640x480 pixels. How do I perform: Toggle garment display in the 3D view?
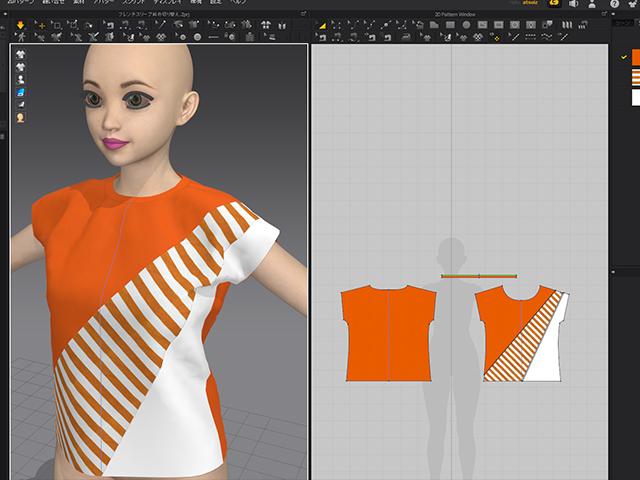click(x=20, y=53)
